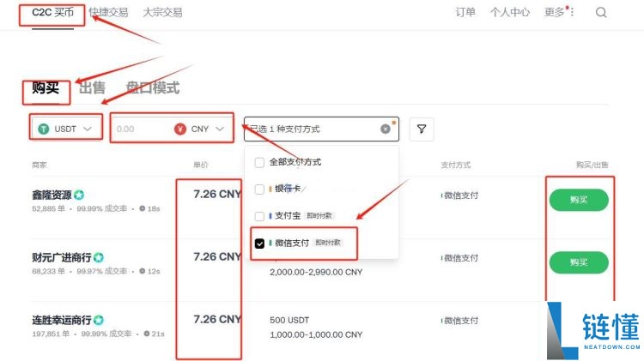
Task: Click the 2,000.00-2,990.00 CNY limit text
Action: (x=316, y=272)
